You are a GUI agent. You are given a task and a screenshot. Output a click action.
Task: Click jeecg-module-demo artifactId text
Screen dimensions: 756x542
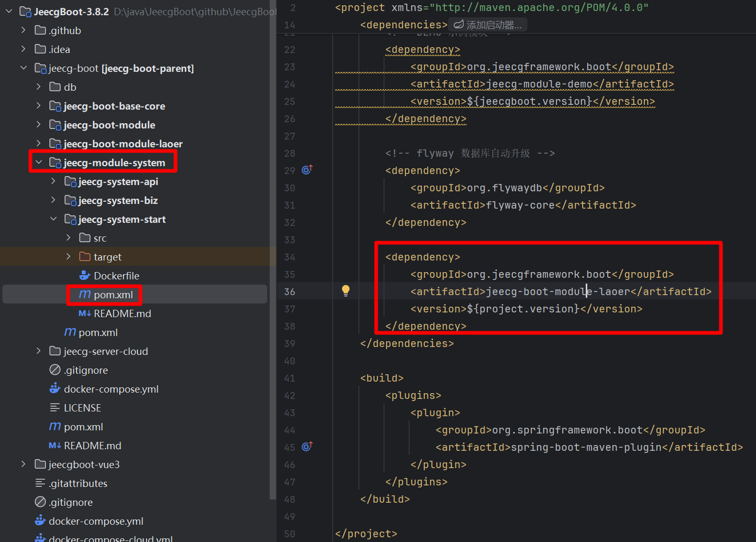pos(539,84)
